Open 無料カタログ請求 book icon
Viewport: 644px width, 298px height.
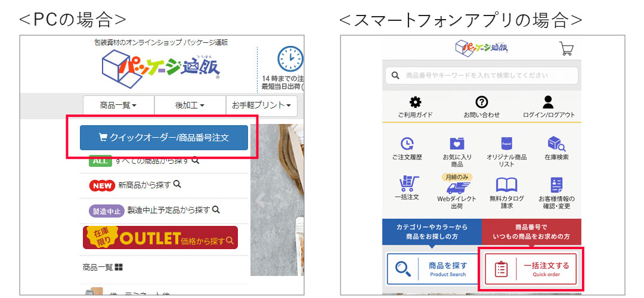[507, 185]
